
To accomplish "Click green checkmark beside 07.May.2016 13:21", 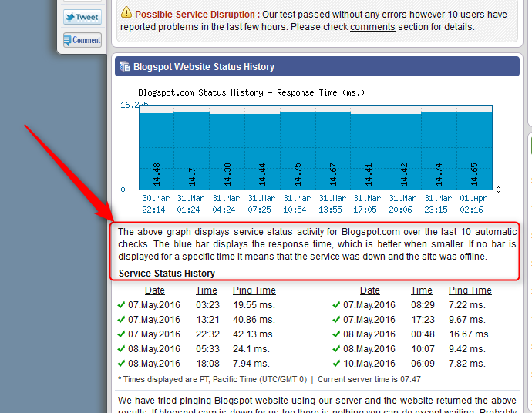I will point(121,320).
